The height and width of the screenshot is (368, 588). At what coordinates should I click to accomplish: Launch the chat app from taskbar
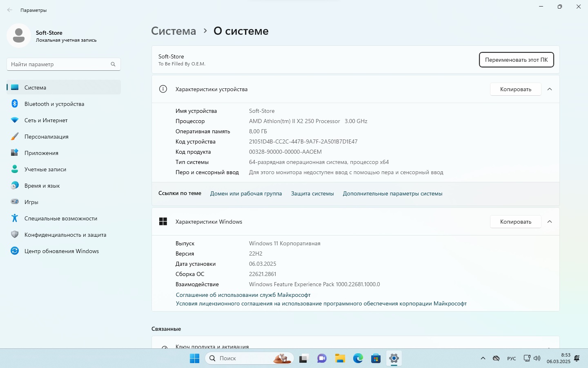click(x=322, y=359)
